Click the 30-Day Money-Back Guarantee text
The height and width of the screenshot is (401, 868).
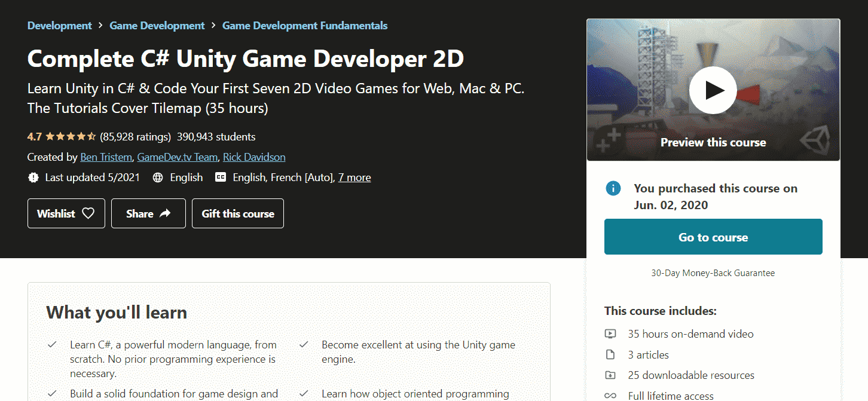[713, 273]
